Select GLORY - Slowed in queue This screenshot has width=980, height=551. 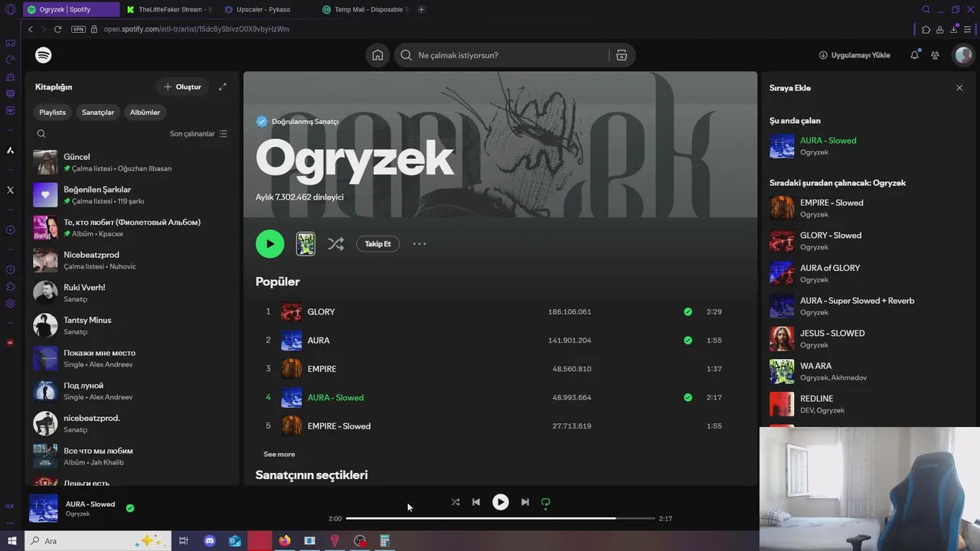point(868,240)
